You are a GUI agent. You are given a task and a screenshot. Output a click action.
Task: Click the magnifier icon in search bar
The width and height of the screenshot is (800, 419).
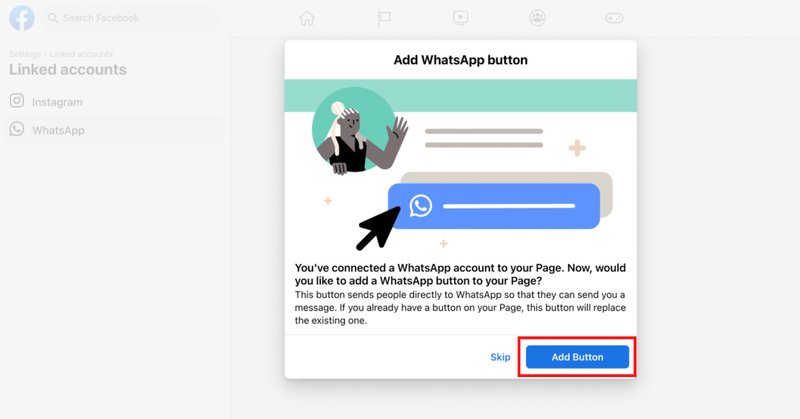tap(53, 18)
